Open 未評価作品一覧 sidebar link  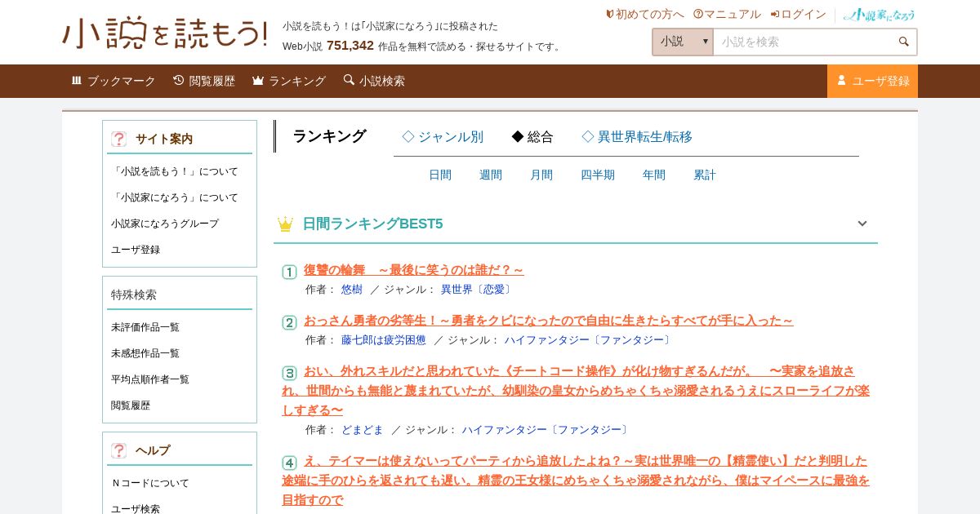click(x=145, y=327)
